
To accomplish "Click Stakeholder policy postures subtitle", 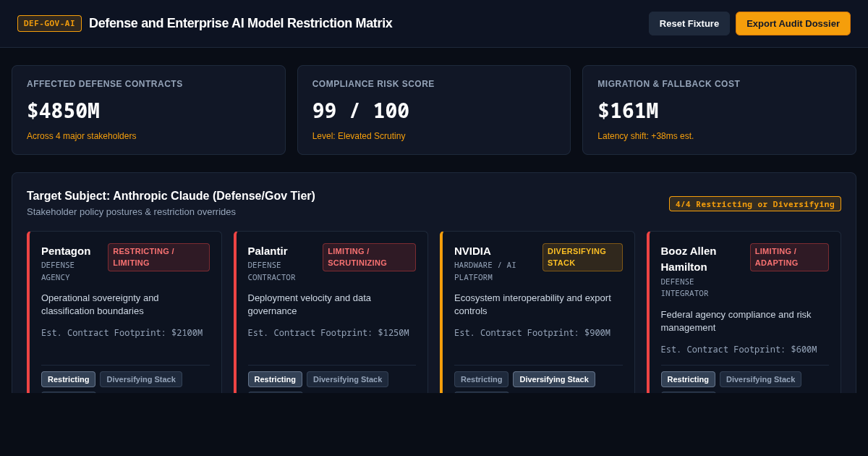I will [131, 212].
